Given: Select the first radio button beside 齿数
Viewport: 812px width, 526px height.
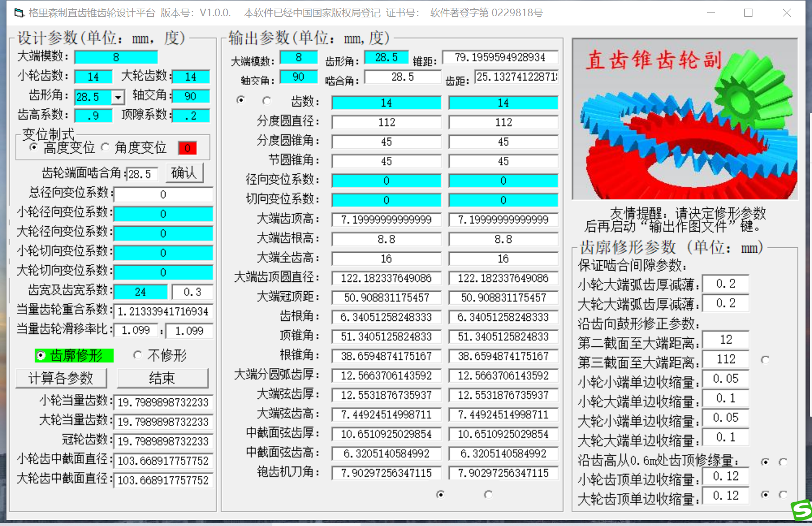Looking at the screenshot, I should coord(241,100).
